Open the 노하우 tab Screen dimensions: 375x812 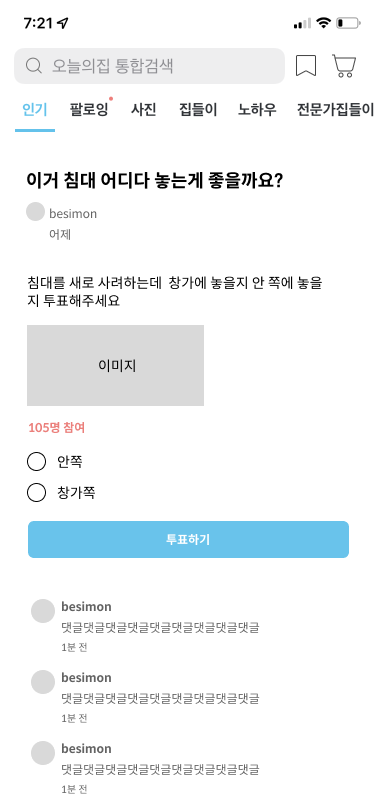(x=257, y=110)
